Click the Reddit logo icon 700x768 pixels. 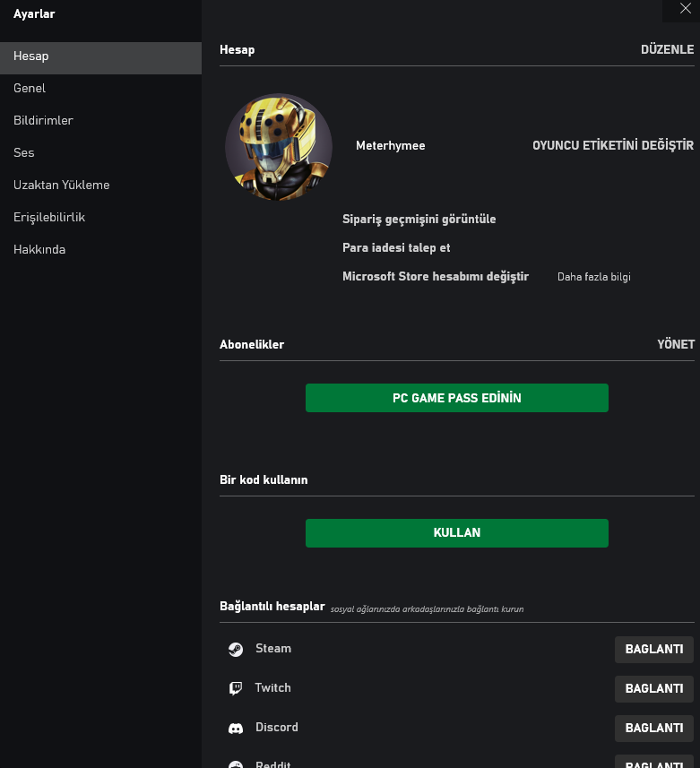click(236, 764)
